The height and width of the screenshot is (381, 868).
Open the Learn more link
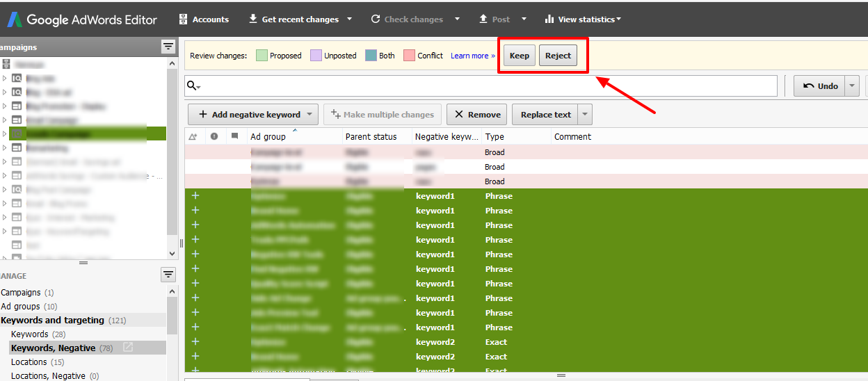point(472,56)
